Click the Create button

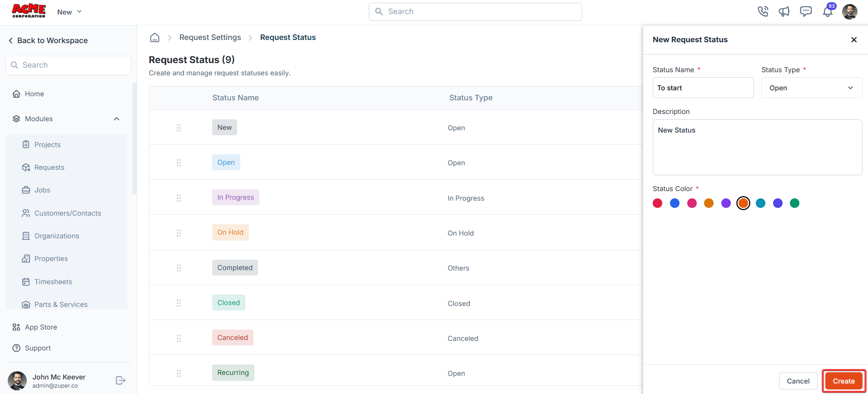[x=843, y=381]
